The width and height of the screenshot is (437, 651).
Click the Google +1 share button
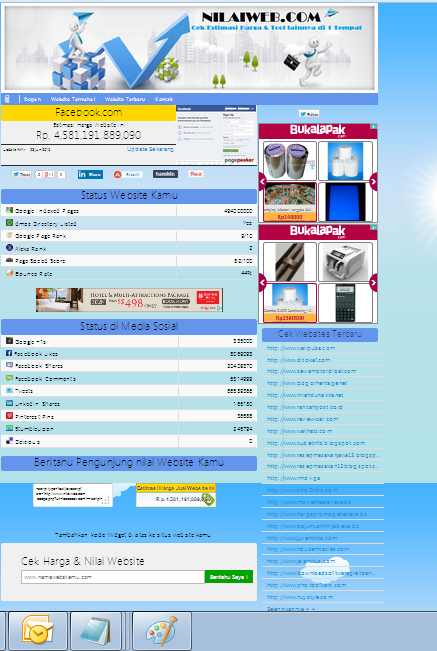coord(49,174)
